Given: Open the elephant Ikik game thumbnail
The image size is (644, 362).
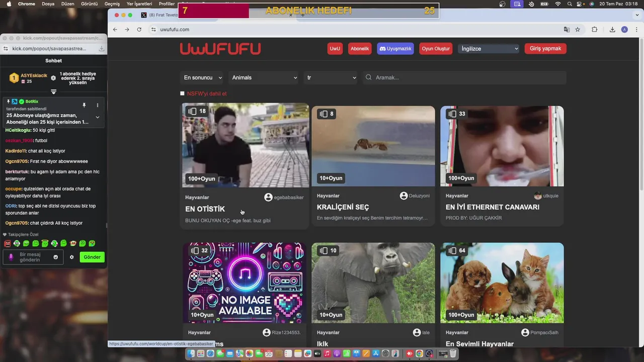Looking at the screenshot, I should pyautogui.click(x=373, y=283).
